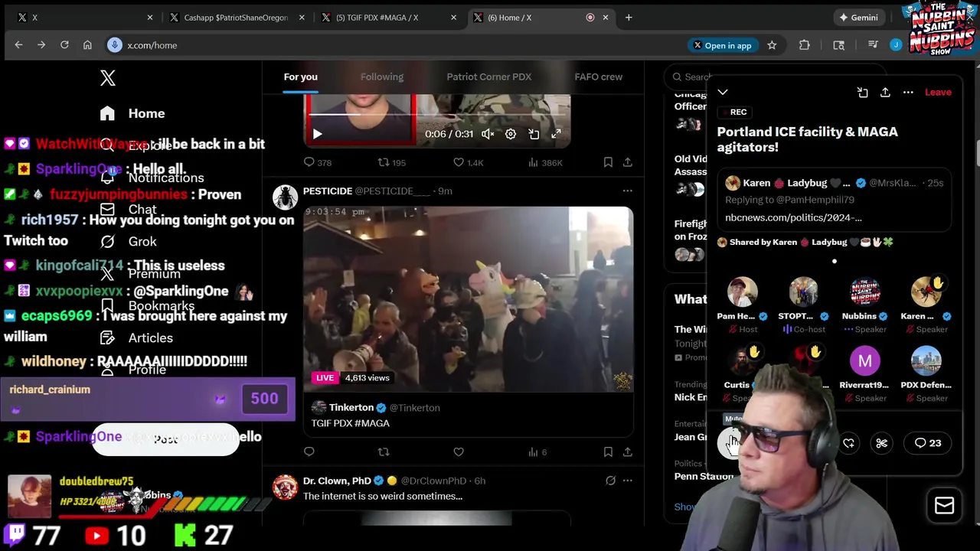Open Karen Ladybug speaker avatar
This screenshot has height=551, width=980.
tap(926, 292)
